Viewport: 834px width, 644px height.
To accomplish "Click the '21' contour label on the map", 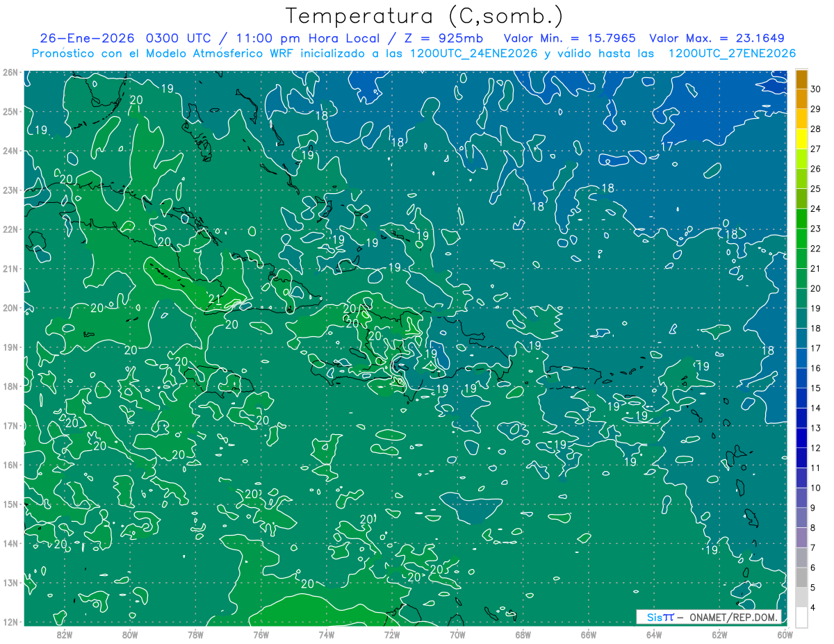I will (215, 300).
